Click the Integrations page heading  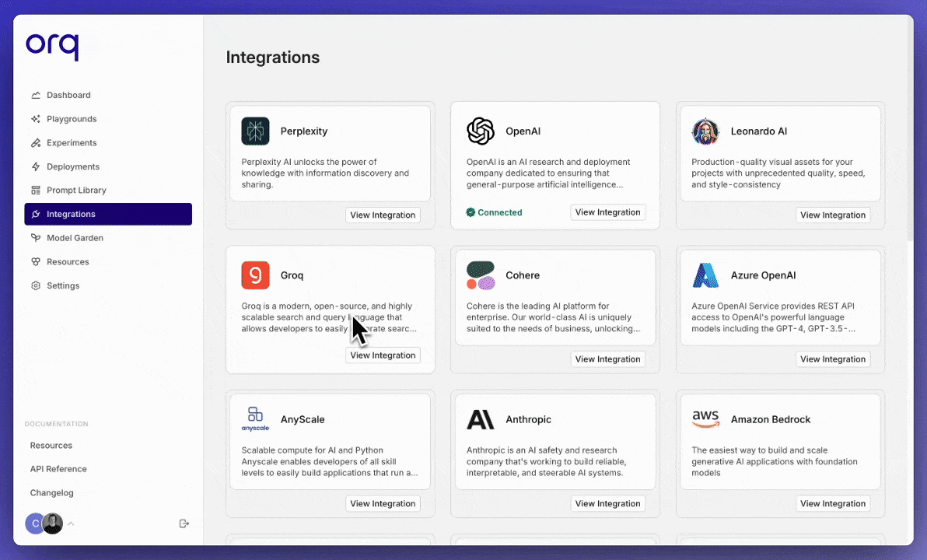click(x=272, y=58)
